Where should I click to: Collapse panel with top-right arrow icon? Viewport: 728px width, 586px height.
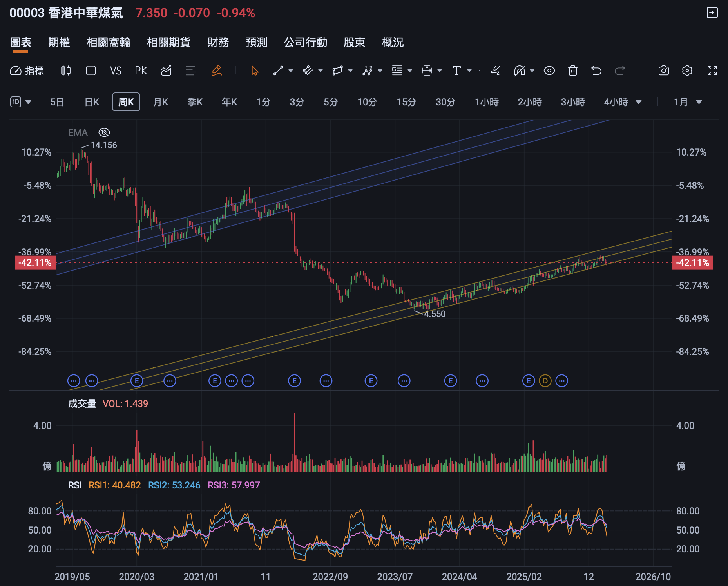click(712, 13)
